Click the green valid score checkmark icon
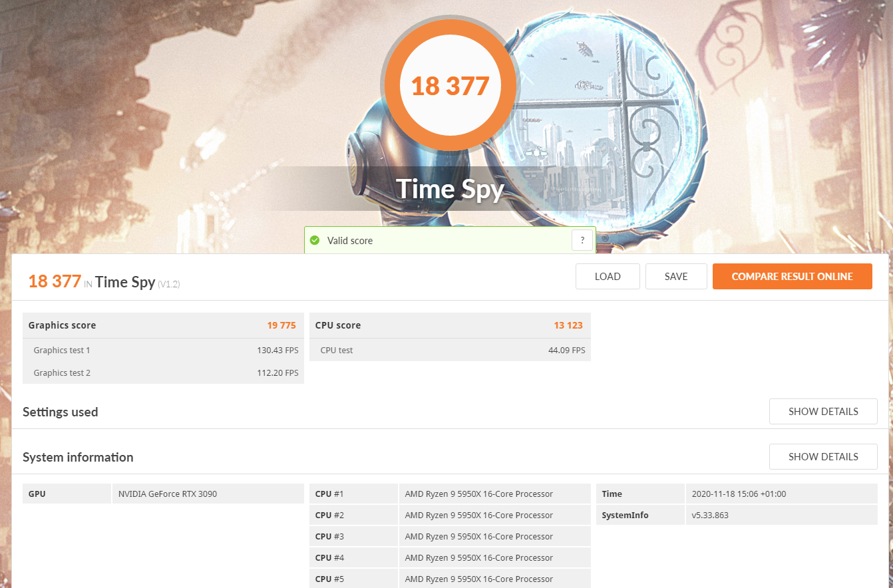This screenshot has width=893, height=588. click(315, 241)
